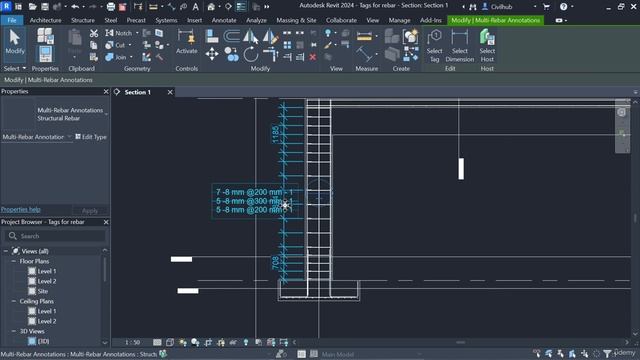Click the Undo arrow icon

click(75, 7)
